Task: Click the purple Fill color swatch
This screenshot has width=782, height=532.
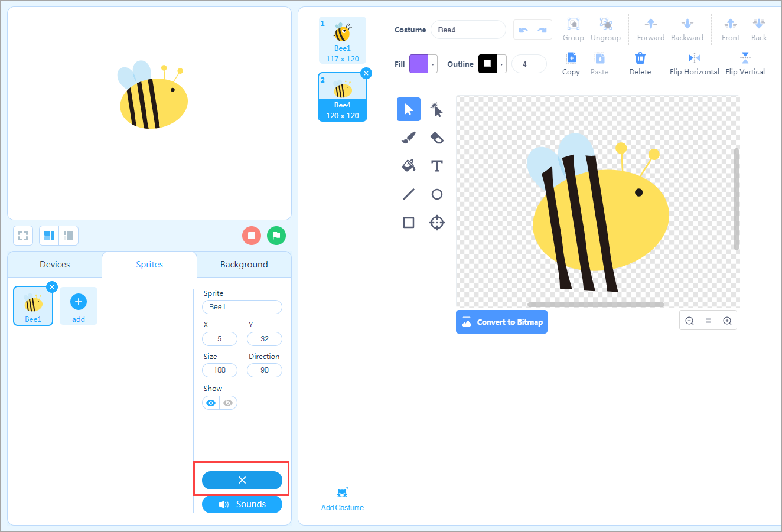Action: (419, 64)
